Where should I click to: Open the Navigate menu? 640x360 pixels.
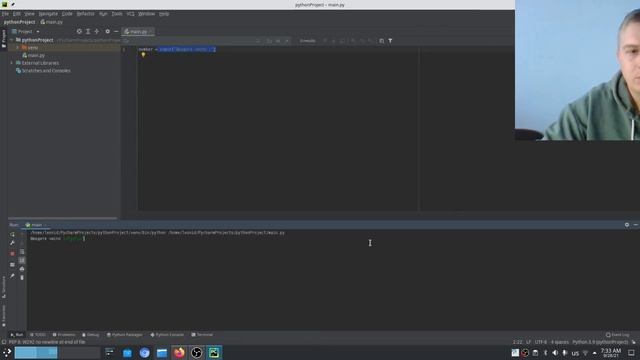48,13
